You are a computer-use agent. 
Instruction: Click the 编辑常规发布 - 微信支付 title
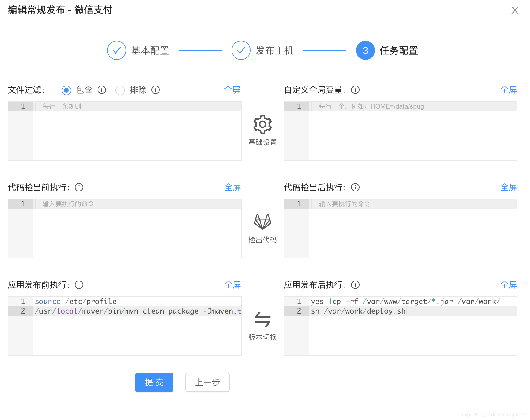[x=60, y=10]
